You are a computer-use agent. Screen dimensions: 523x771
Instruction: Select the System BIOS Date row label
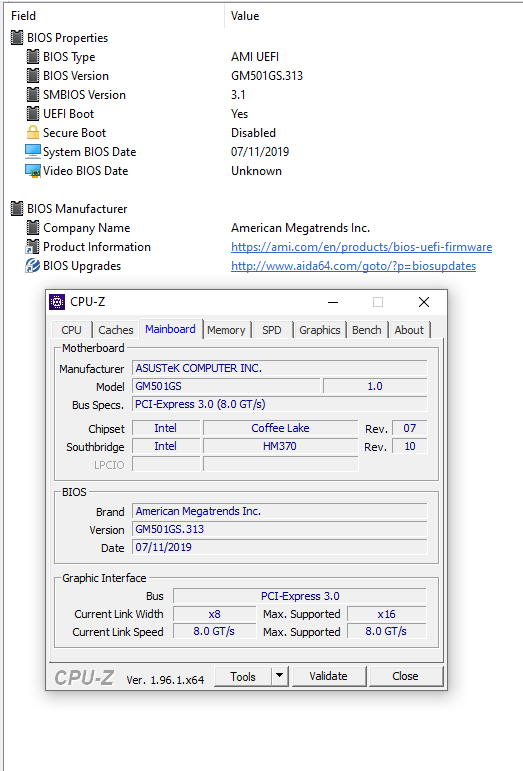(x=89, y=152)
